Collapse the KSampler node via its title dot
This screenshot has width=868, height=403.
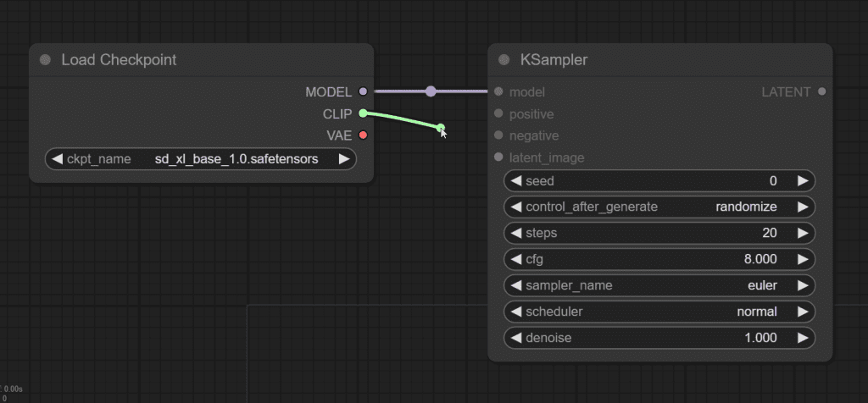click(504, 60)
